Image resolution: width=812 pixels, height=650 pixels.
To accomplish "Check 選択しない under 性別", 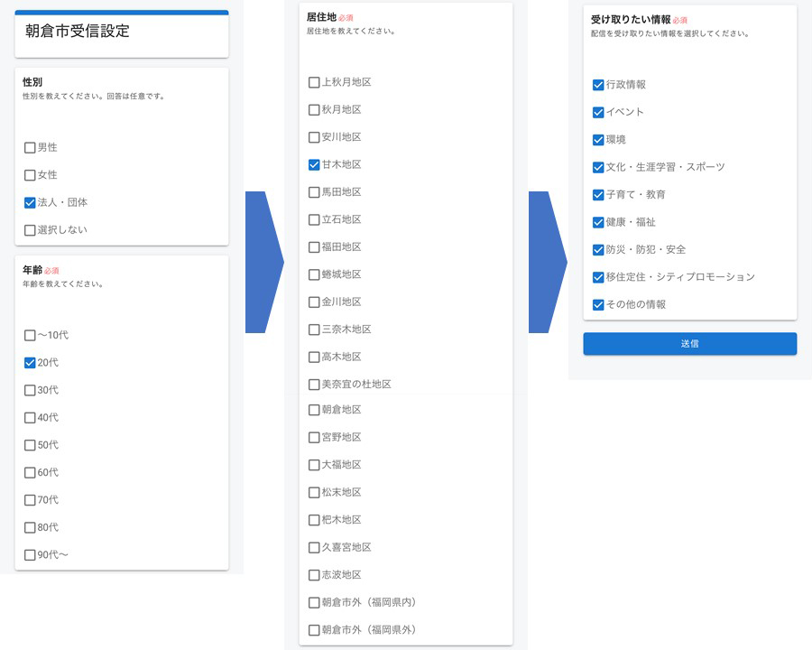I will click(30, 229).
